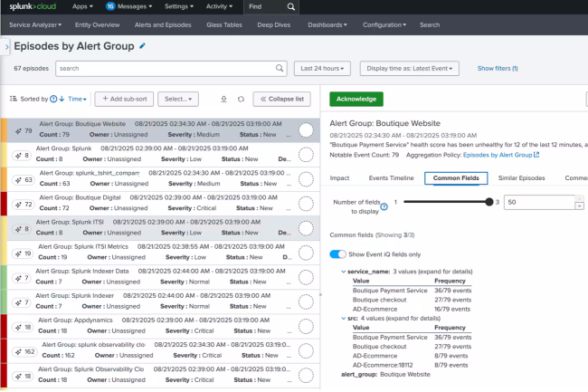Open help icon for Number of fields to display
The image size is (588, 392).
[385, 206]
